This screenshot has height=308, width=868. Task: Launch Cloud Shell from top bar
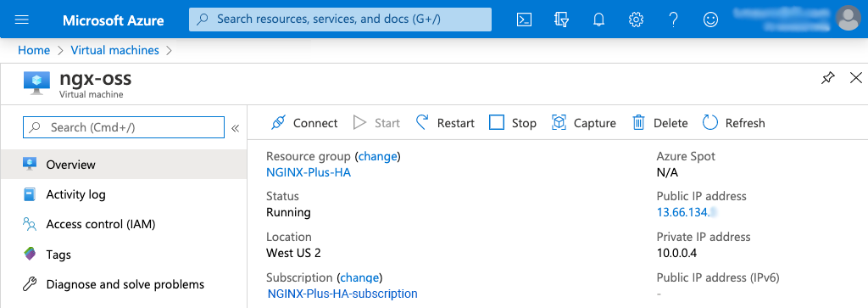524,20
